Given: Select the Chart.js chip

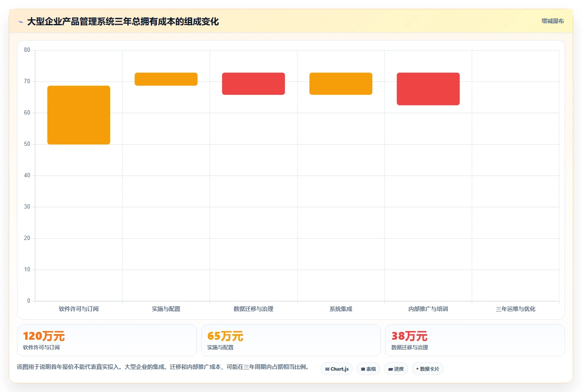Looking at the screenshot, I should point(337,369).
